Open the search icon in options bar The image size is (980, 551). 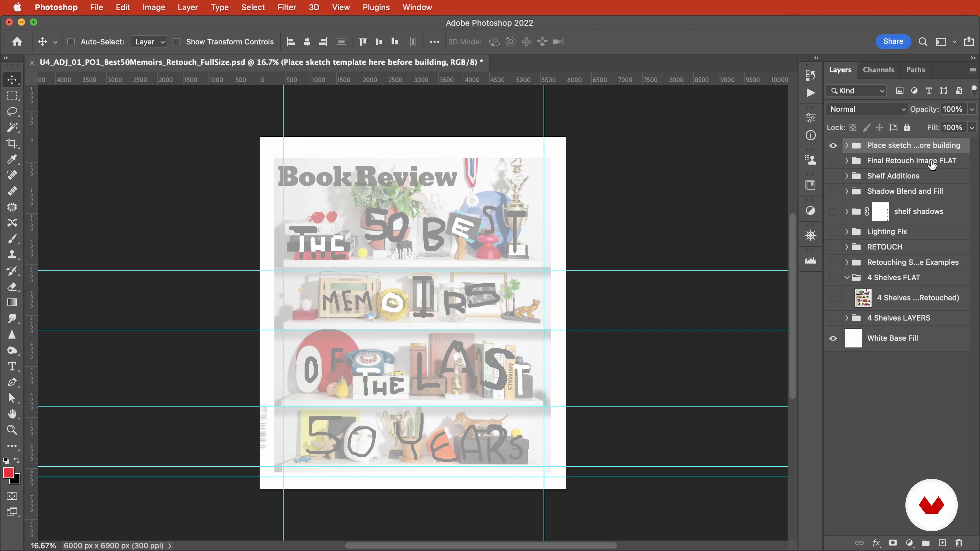(923, 42)
